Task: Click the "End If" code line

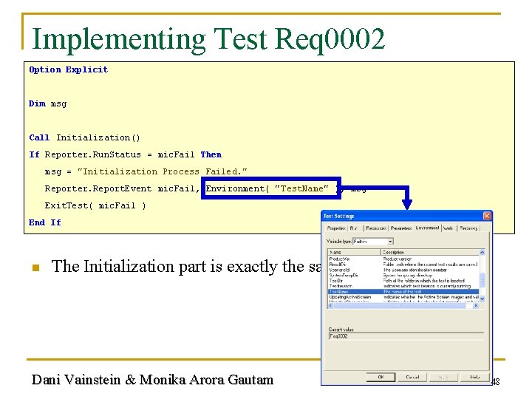Action: coord(45,222)
